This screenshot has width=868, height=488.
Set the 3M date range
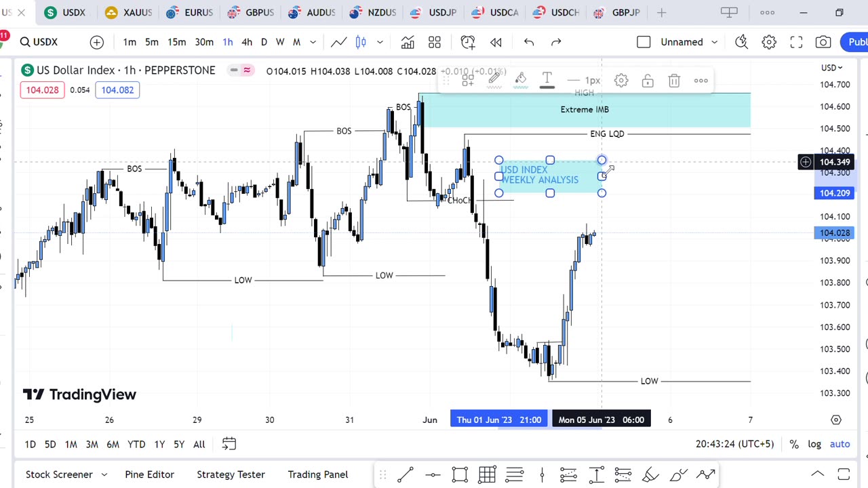pos(92,444)
